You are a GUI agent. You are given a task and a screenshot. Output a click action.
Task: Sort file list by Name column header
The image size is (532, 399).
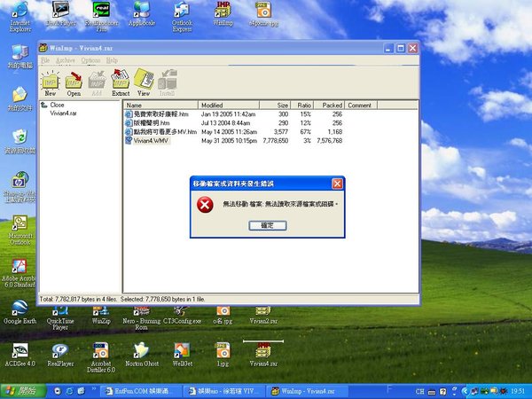click(160, 106)
